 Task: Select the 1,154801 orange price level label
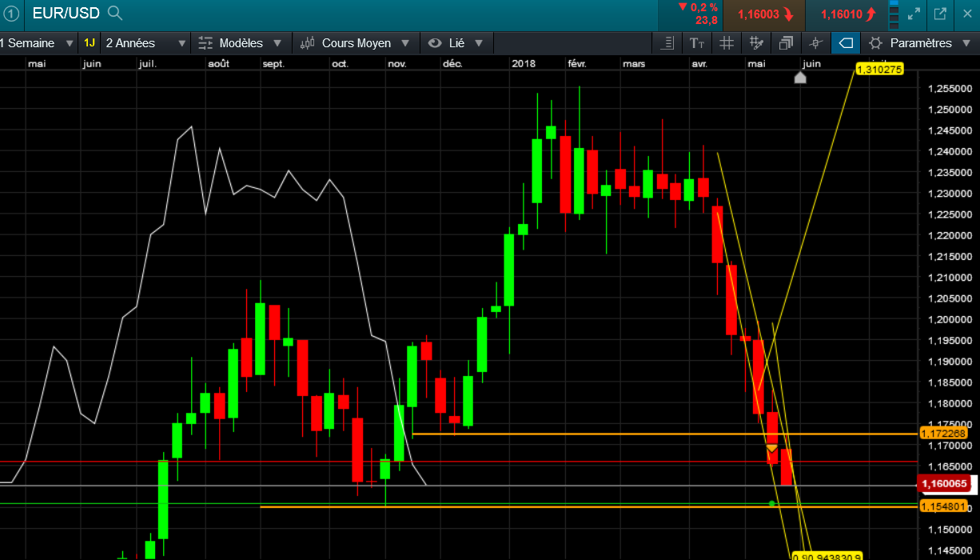pos(944,506)
